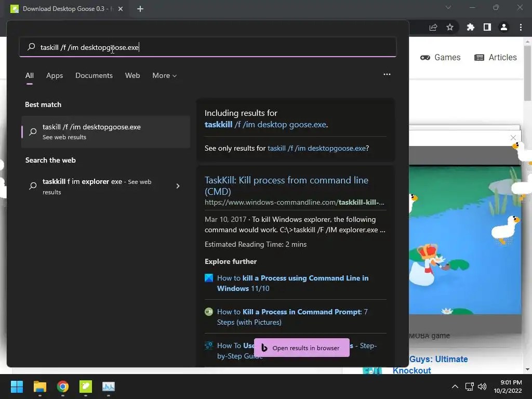Open the Articles section on webpage
The height and width of the screenshot is (399, 532).
[x=495, y=57]
